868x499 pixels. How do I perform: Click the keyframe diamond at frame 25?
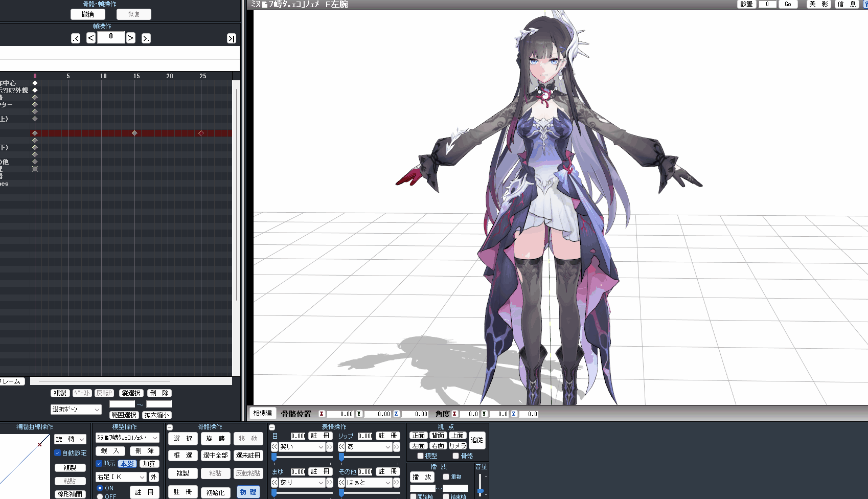(201, 133)
